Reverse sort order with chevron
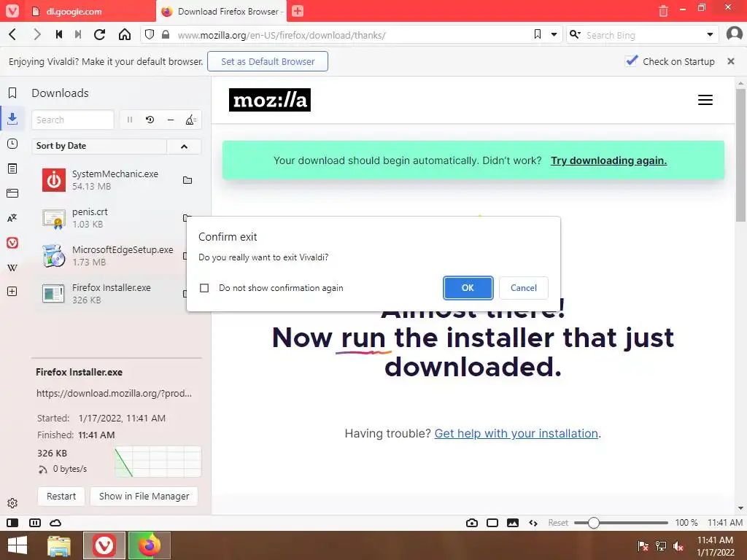The height and width of the screenshot is (560, 747). click(x=184, y=146)
